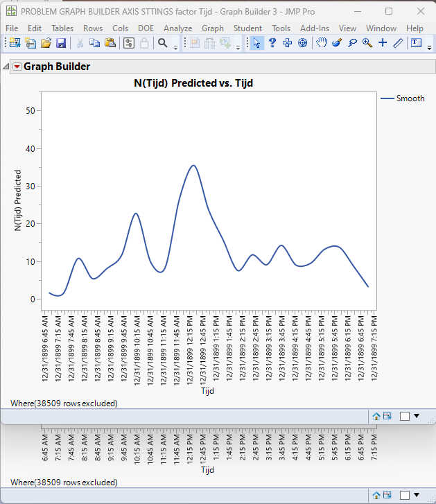Click the grayed data table grid icon

pos(194,43)
